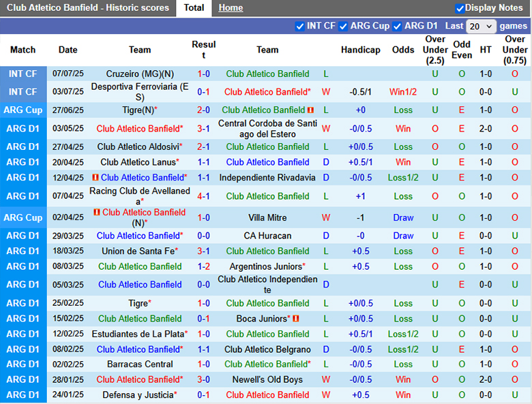Click the date 05/03/25

click(68, 284)
